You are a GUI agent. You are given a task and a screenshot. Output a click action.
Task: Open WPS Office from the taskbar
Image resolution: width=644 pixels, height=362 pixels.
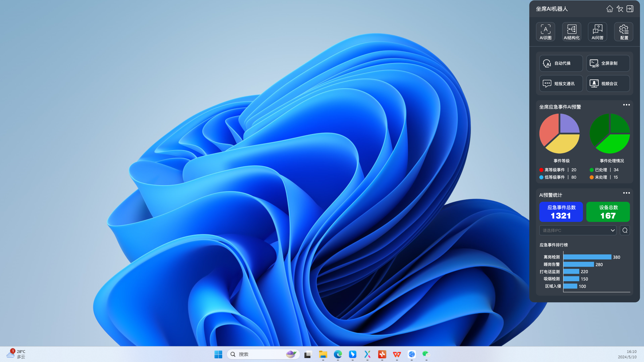397,354
